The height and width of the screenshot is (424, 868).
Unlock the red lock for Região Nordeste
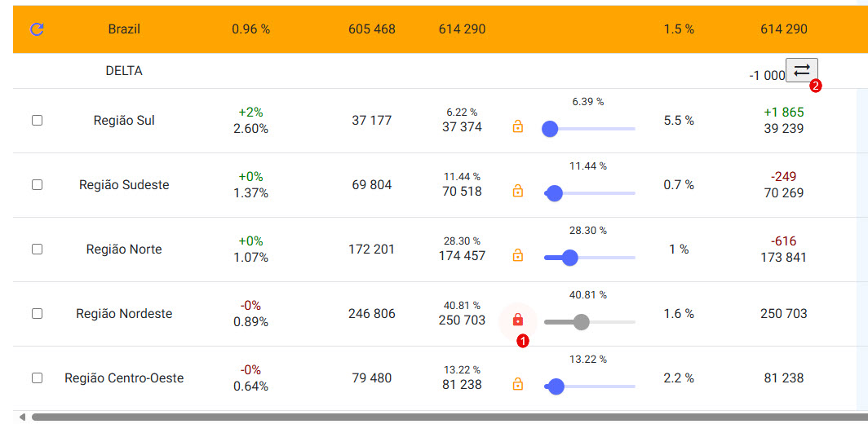point(517,320)
